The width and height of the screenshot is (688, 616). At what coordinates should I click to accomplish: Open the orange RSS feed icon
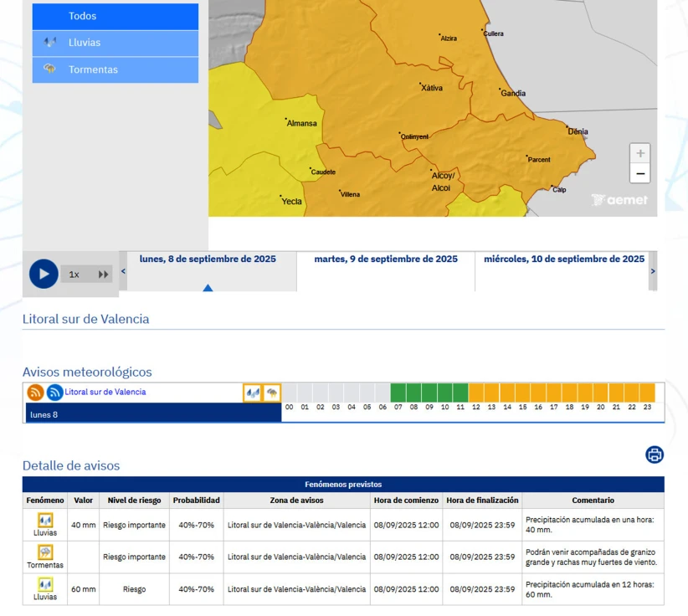click(x=35, y=392)
